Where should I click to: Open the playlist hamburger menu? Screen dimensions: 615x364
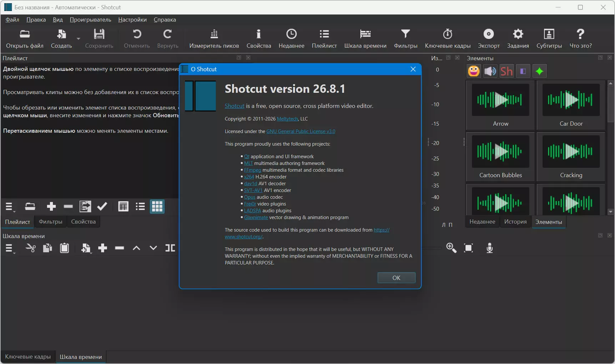pos(10,207)
